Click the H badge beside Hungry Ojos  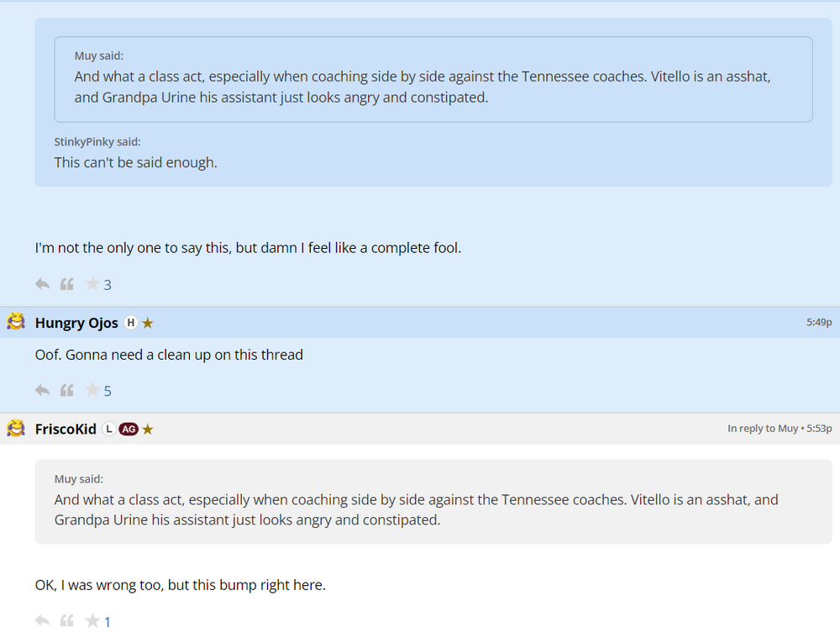coord(130,323)
